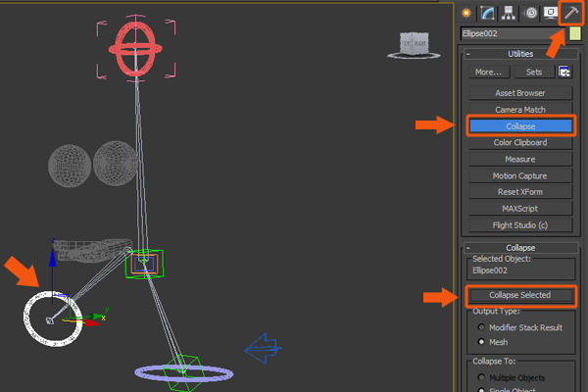
Task: Select the purple ellipse at bottom
Action: (184, 373)
